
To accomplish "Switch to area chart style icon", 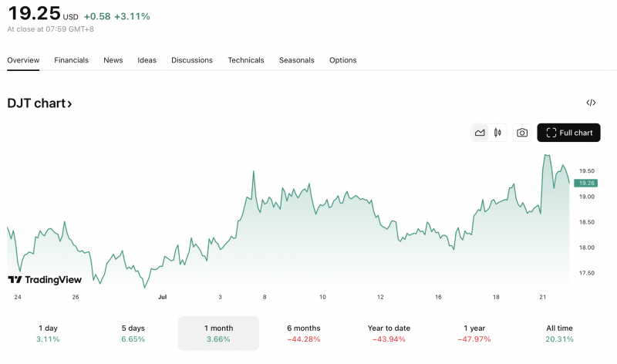I will tap(480, 133).
